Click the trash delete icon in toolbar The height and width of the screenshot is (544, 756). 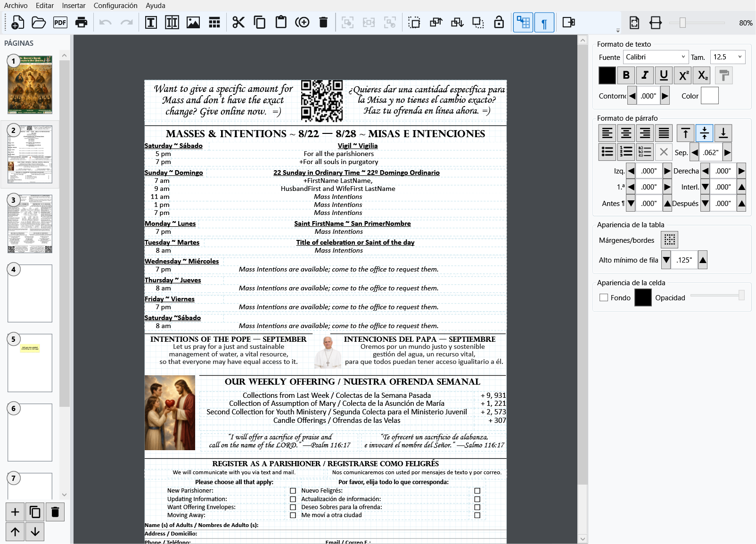click(323, 23)
